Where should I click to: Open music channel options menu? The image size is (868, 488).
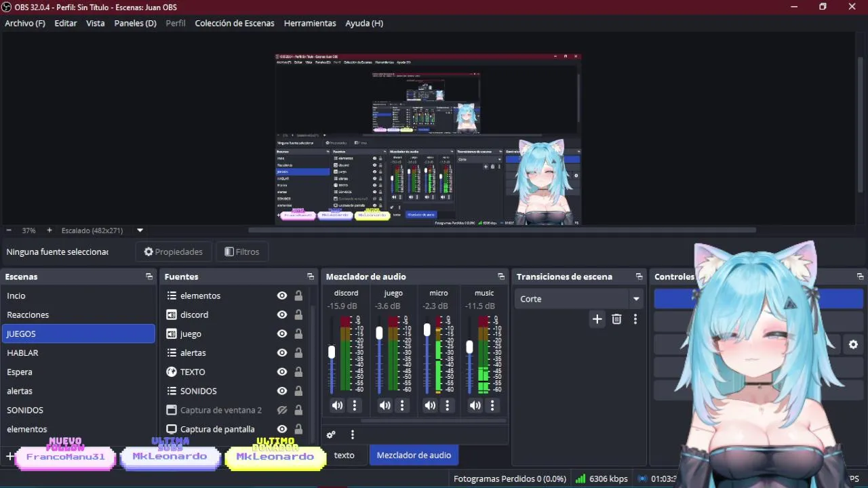click(x=492, y=405)
